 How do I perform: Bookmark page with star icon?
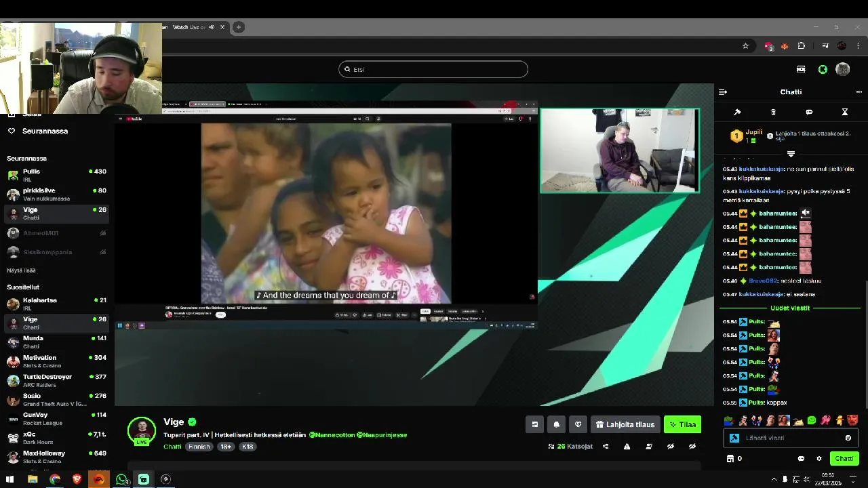(745, 46)
